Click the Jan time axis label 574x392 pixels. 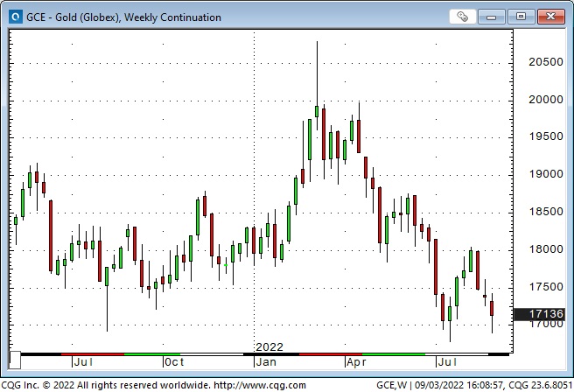[x=266, y=362]
